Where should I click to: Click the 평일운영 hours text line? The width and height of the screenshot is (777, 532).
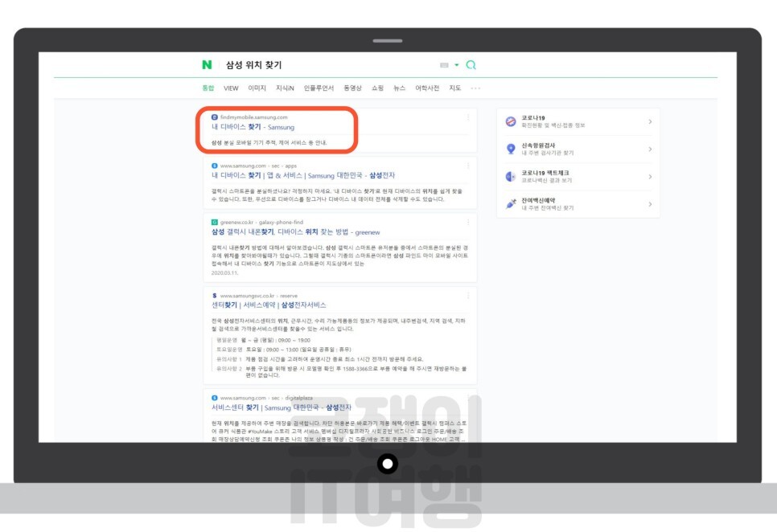point(263,341)
